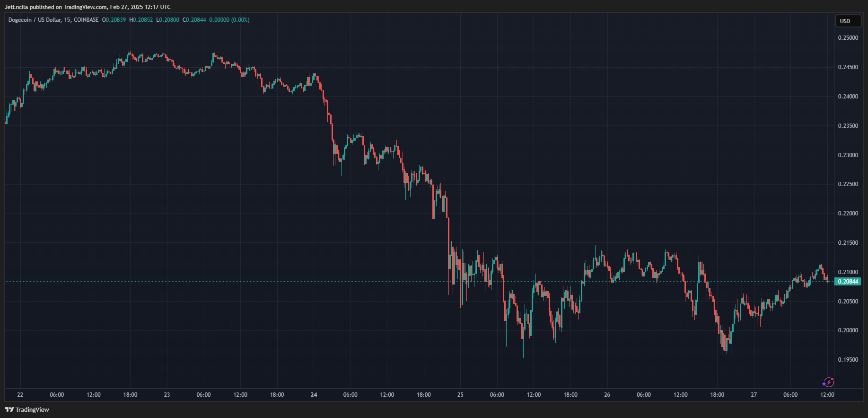The height and width of the screenshot is (418, 868).
Task: Click date label 26 on time axis
Action: point(607,395)
